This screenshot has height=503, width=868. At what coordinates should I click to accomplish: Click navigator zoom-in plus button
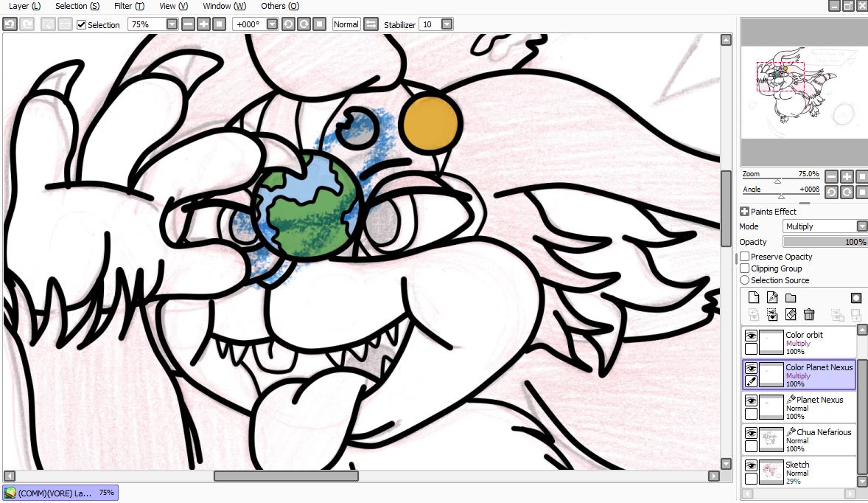coord(847,177)
